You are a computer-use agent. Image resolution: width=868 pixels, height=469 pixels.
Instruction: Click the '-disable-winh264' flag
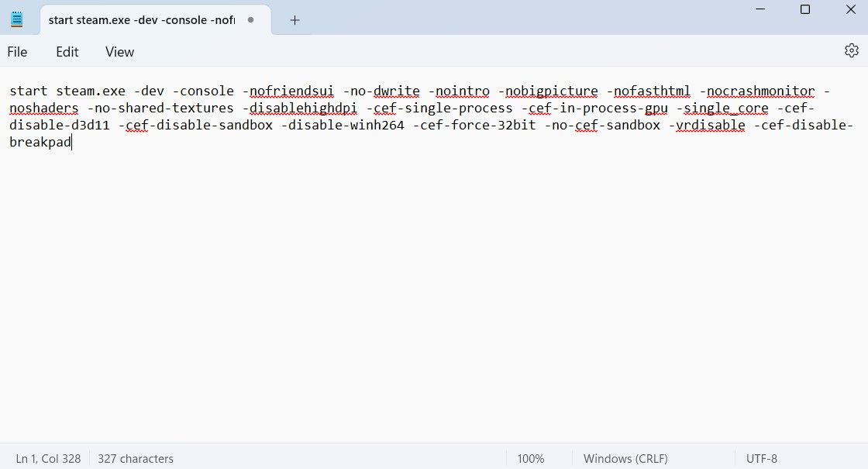click(343, 125)
